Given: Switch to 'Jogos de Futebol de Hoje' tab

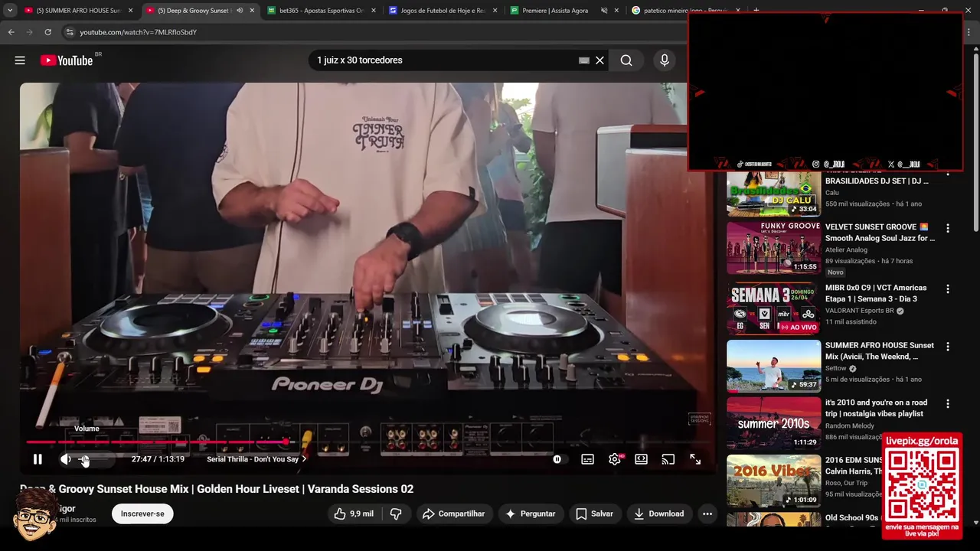Looking at the screenshot, I should tap(443, 11).
